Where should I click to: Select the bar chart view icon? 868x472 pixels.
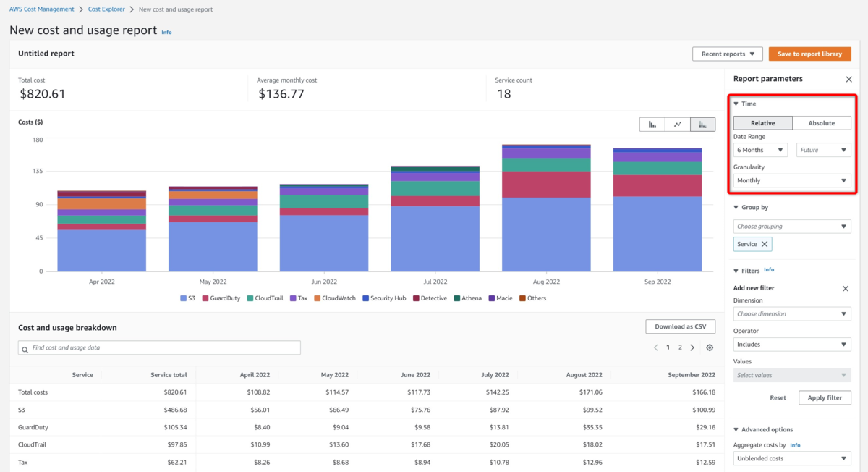coord(652,124)
